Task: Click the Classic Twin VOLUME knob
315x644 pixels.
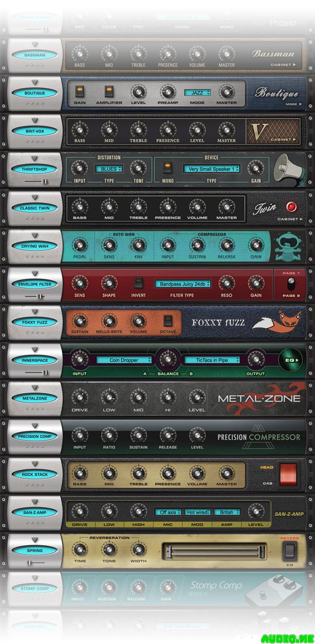Action: click(x=197, y=207)
